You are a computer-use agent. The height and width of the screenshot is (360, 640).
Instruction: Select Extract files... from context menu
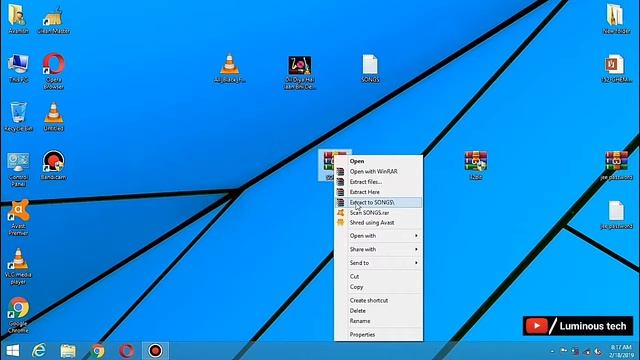click(x=378, y=182)
